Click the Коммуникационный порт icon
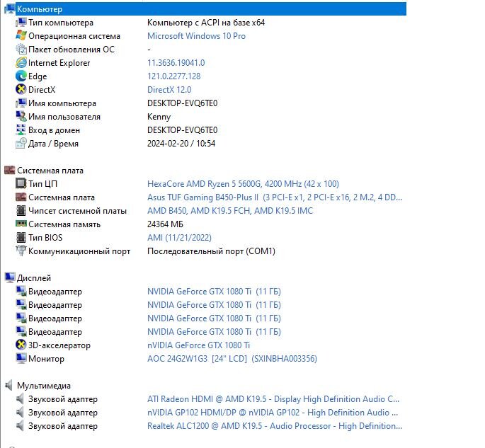This screenshot has height=448, width=485. (21, 251)
